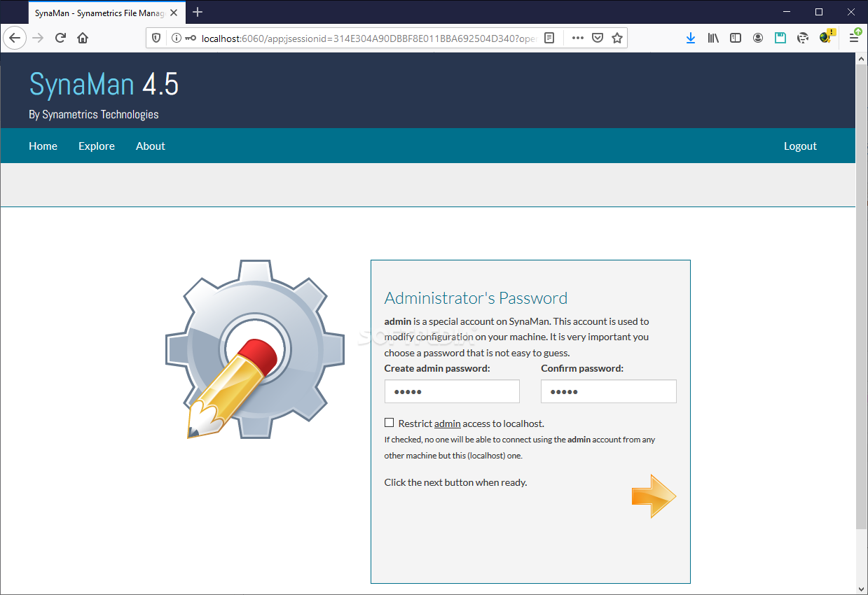Image resolution: width=868 pixels, height=595 pixels.
Task: Open the browser home page icon
Action: pyautogui.click(x=83, y=38)
